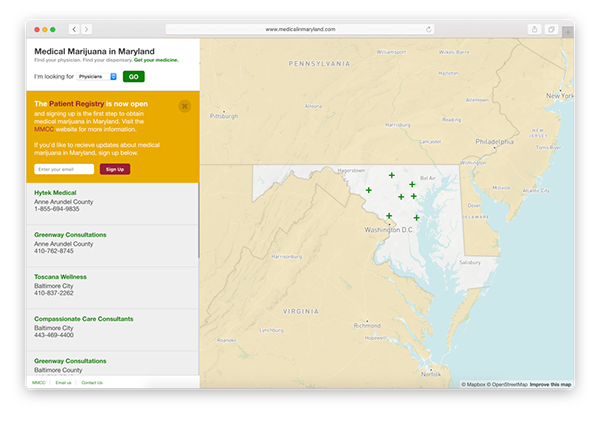
Task: Select the northernmost green plus marker near Bel Air
Action: (391, 175)
